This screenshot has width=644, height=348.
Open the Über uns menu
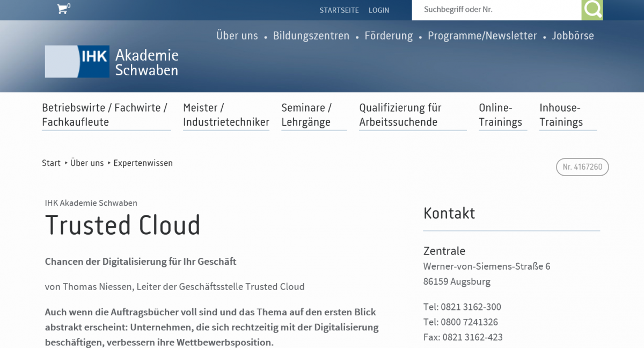[x=237, y=35]
